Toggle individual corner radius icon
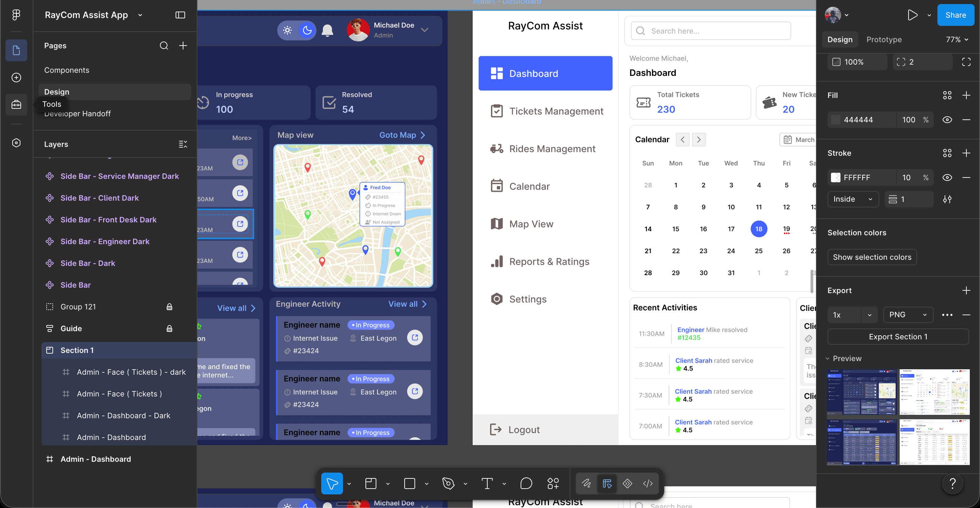 (x=966, y=62)
